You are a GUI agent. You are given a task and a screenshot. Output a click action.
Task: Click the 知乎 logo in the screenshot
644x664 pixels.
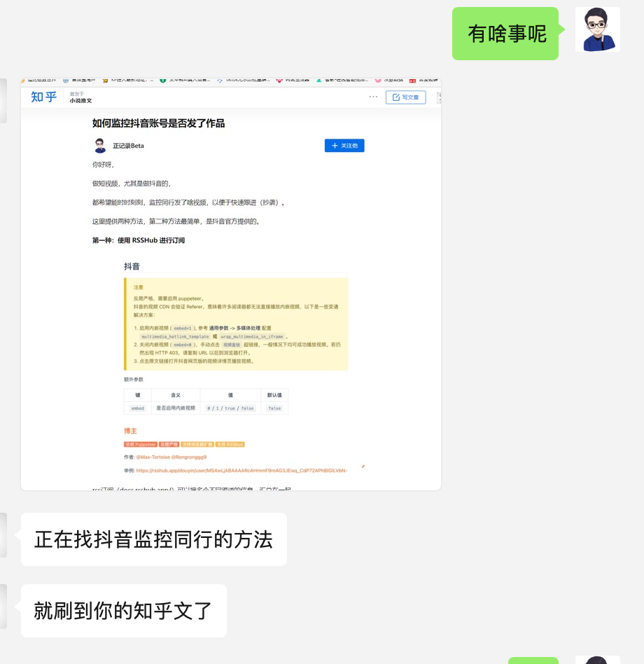click(x=43, y=97)
